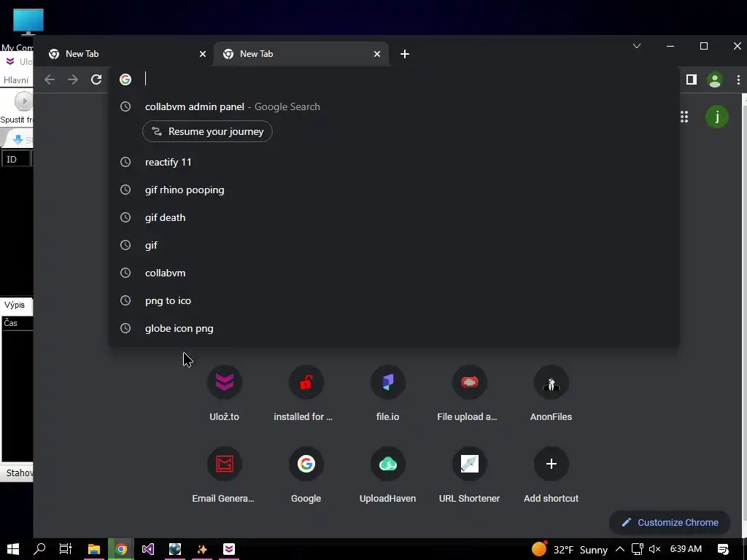Screen dimensions: 747x560
Task: Switch to the second New Tab
Action: coord(300,54)
